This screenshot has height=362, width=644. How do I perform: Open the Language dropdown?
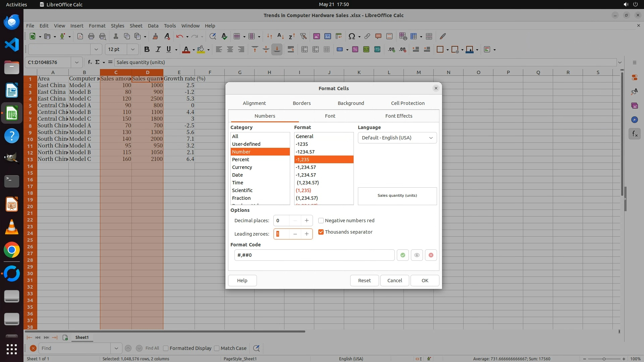397,138
